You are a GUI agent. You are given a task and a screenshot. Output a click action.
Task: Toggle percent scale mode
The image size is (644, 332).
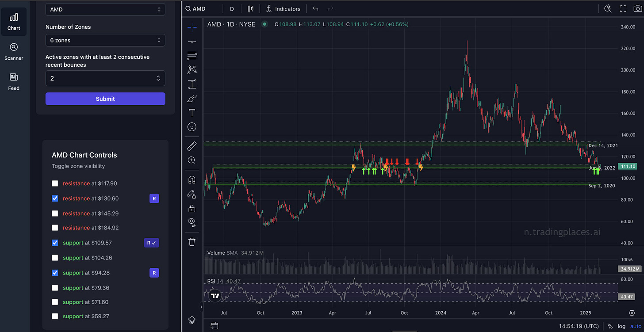click(x=610, y=326)
